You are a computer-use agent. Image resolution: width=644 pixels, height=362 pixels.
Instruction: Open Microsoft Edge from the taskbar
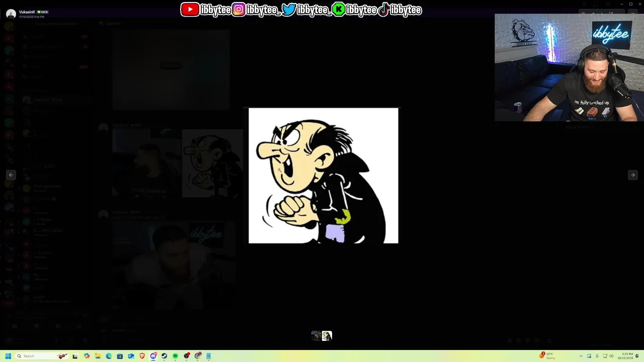[x=109, y=356]
